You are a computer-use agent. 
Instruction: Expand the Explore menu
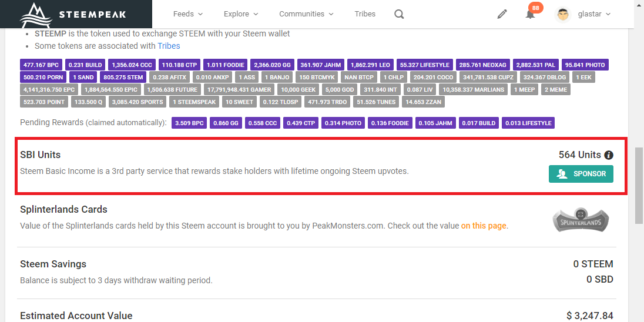coord(241,14)
